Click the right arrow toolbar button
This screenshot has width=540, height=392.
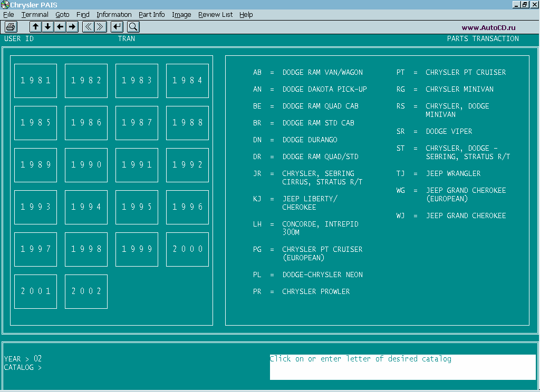point(72,27)
